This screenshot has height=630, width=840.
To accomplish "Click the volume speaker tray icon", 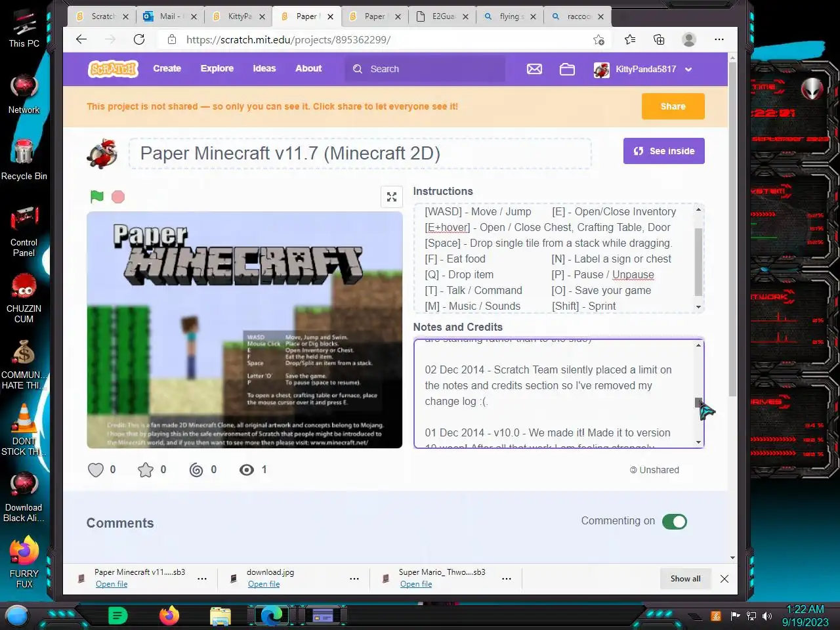I will (x=767, y=616).
